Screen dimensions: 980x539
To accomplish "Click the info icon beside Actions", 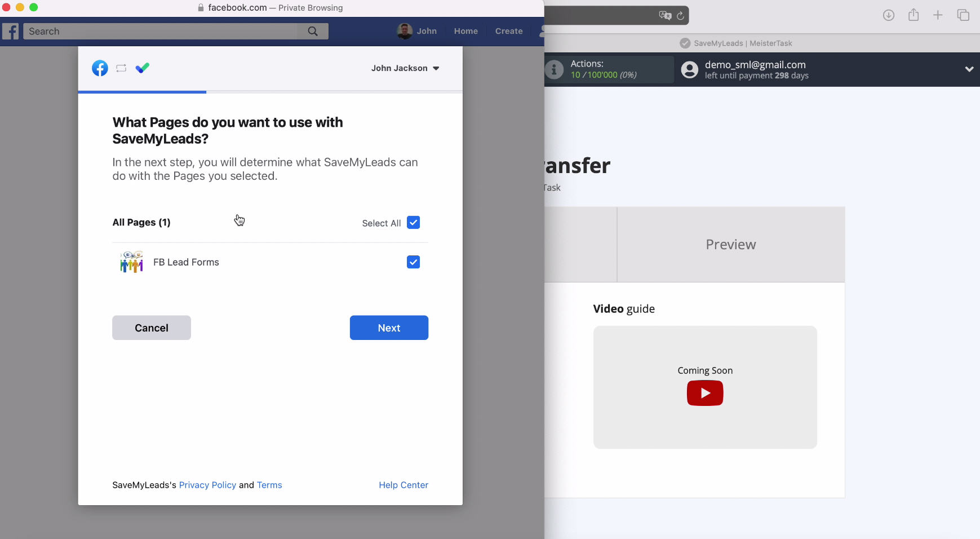I will (554, 69).
